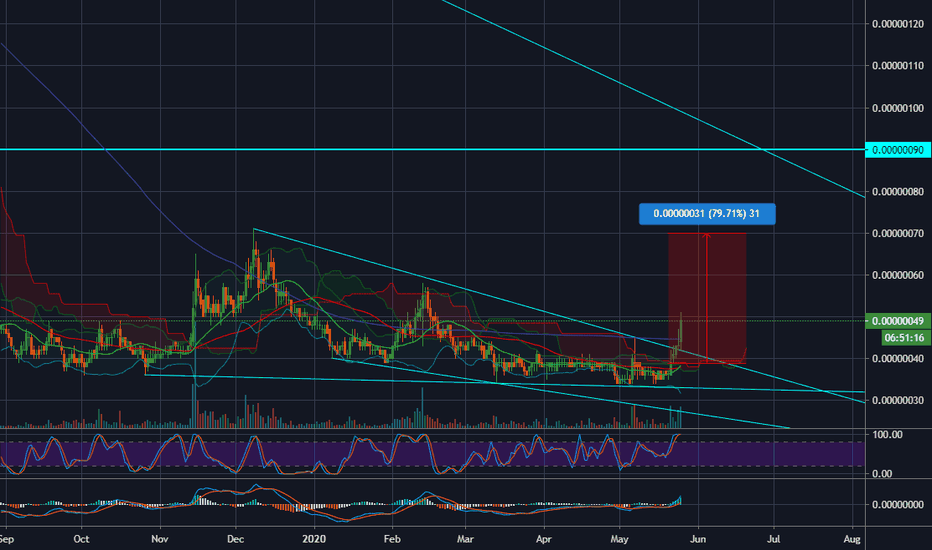
Task: Select the blue 79.71% measurement label
Action: pyautogui.click(x=707, y=213)
